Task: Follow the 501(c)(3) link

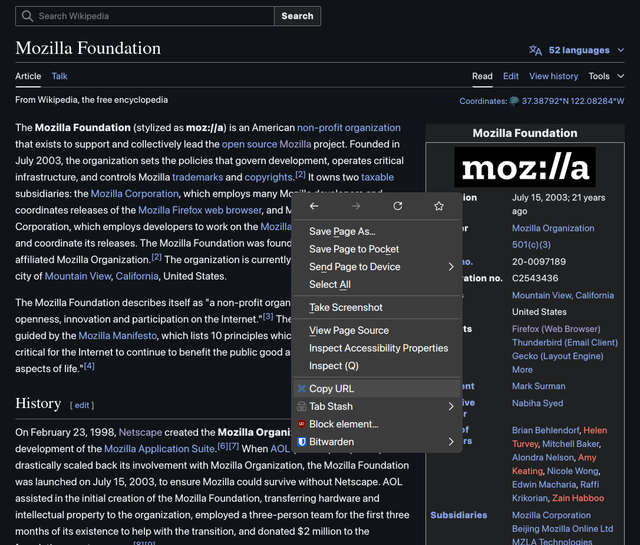Action: (x=531, y=245)
